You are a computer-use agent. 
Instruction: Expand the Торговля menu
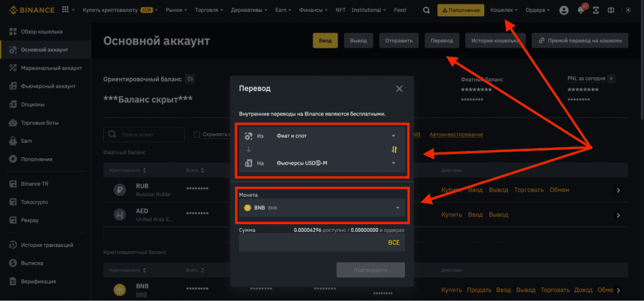pyautogui.click(x=209, y=10)
